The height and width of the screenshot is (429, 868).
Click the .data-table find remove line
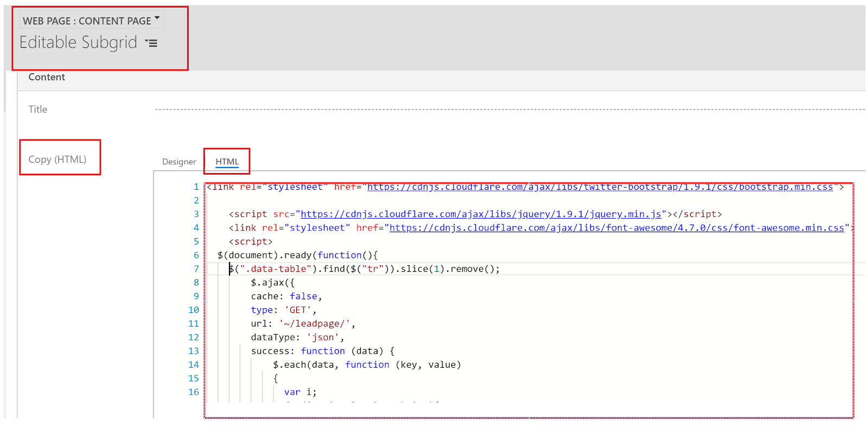tap(364, 269)
